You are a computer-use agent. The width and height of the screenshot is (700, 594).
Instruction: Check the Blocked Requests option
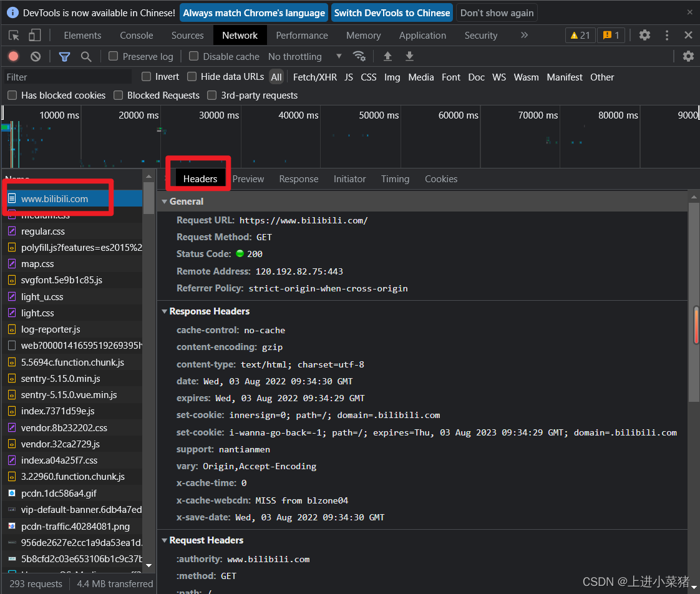coord(119,95)
